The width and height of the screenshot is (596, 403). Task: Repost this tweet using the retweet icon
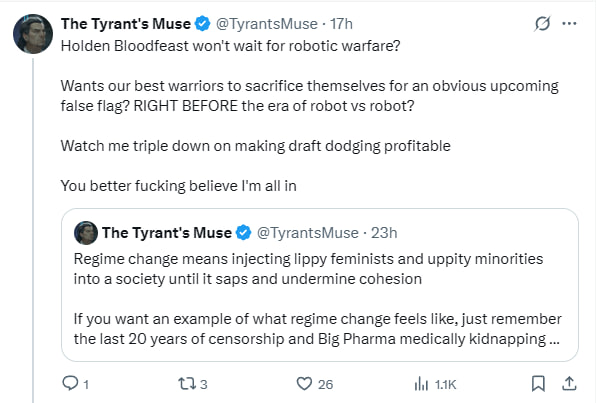coord(187,384)
